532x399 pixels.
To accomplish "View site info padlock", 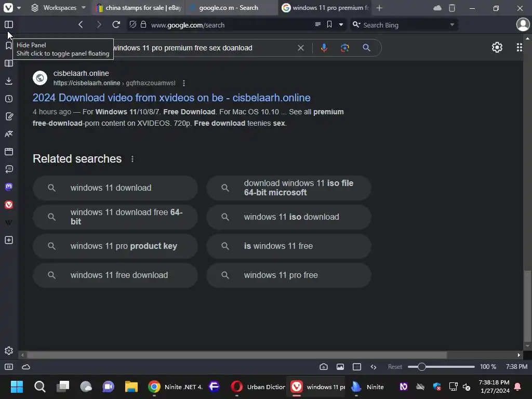I will coord(143,24).
